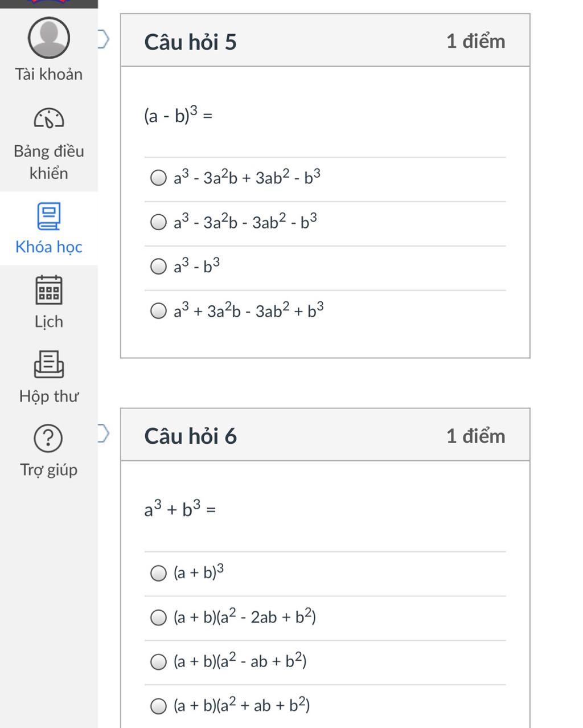583x728 pixels.
Task: Click the Câu hỏi 6 heading
Action: coord(190,436)
